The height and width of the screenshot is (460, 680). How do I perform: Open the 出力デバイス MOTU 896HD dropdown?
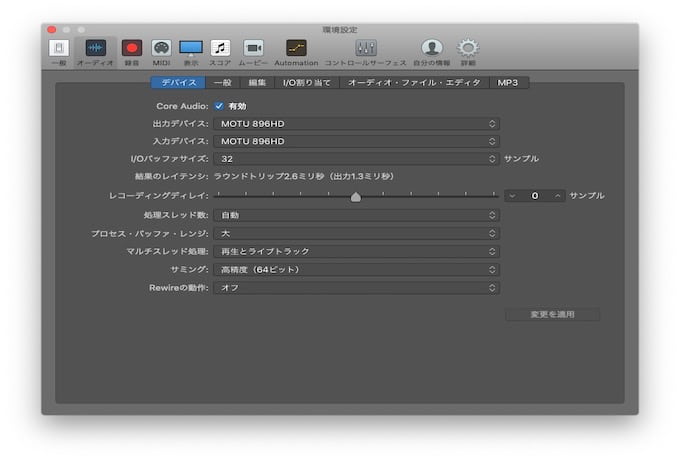(x=356, y=124)
